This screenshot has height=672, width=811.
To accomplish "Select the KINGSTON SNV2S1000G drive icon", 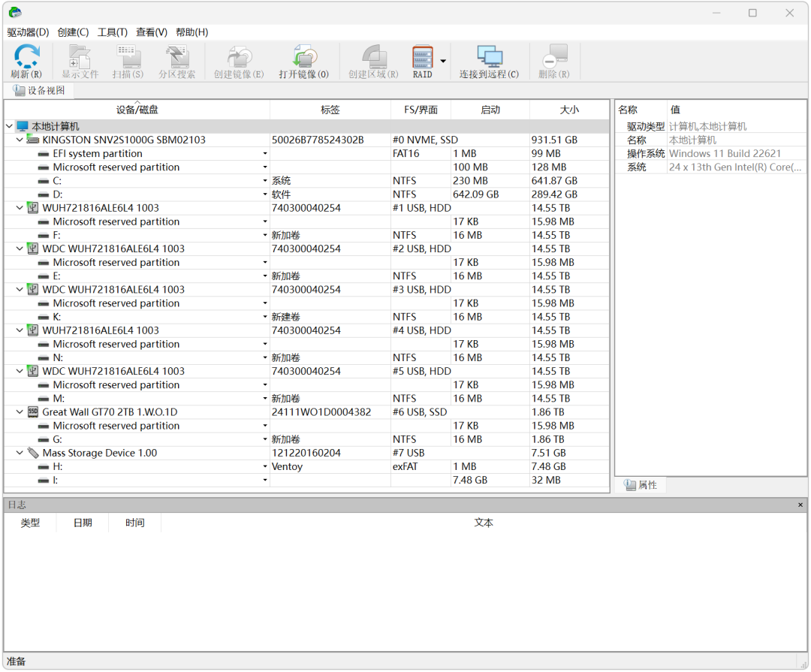I will point(33,140).
